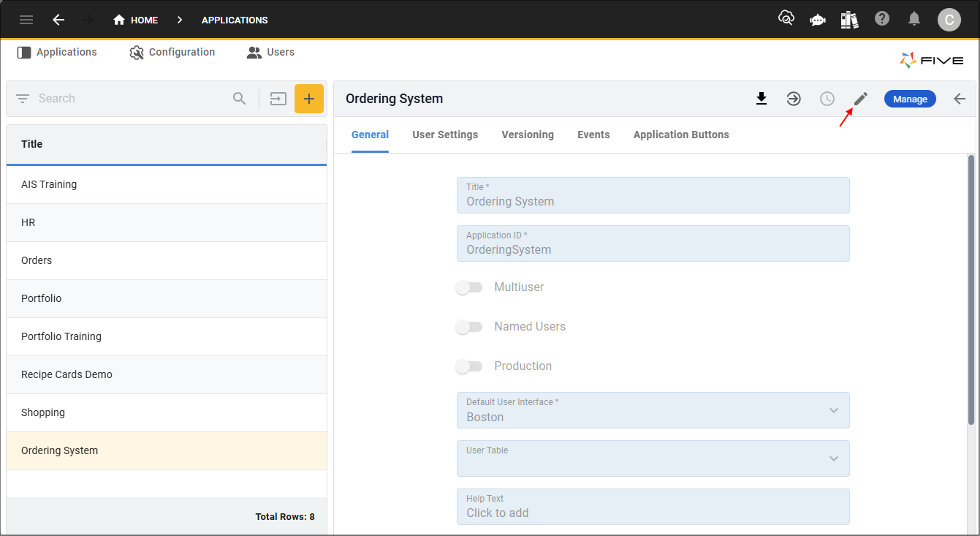Viewport: 980px width, 536px height.
Task: Click the Application ID field
Action: coord(653,244)
